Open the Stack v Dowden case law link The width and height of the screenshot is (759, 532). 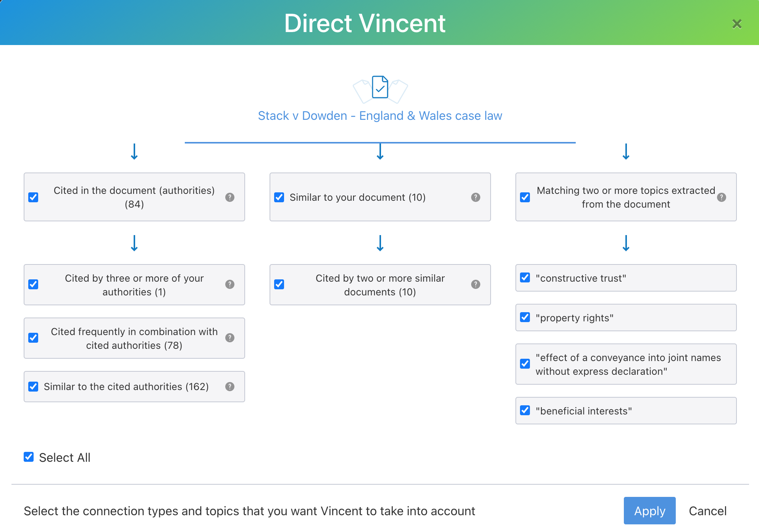[380, 115]
